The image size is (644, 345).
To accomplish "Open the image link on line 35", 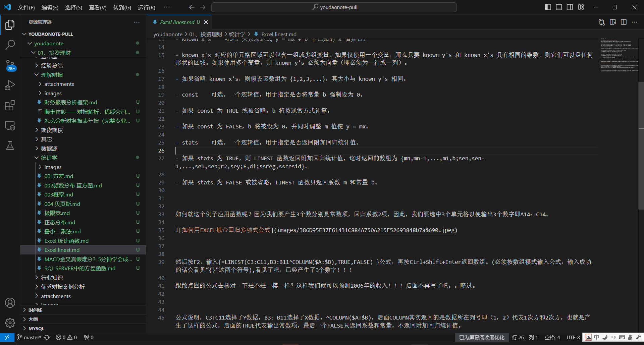I will [x=366, y=230].
